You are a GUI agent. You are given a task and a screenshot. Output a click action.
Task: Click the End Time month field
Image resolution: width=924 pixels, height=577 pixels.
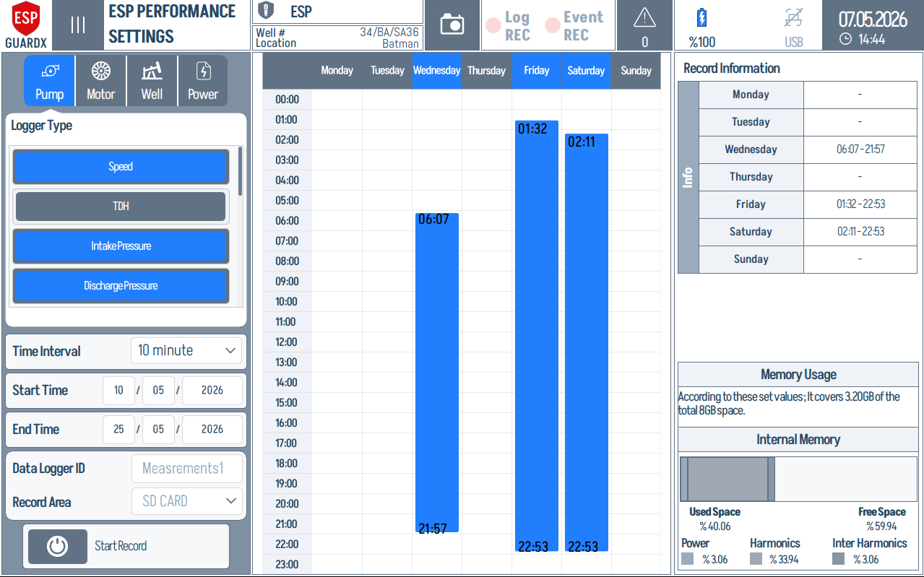pos(158,429)
